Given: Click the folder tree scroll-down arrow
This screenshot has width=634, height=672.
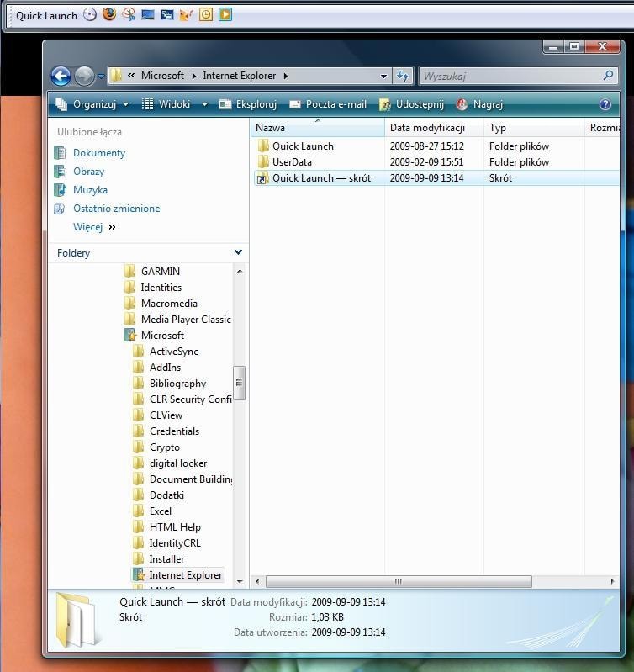Looking at the screenshot, I should point(240,581).
